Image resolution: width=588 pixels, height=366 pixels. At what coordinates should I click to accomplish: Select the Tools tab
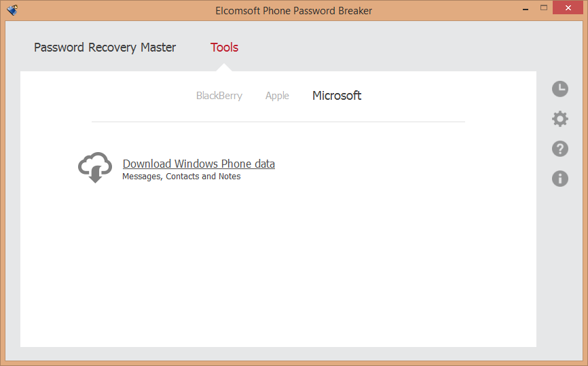pos(224,48)
